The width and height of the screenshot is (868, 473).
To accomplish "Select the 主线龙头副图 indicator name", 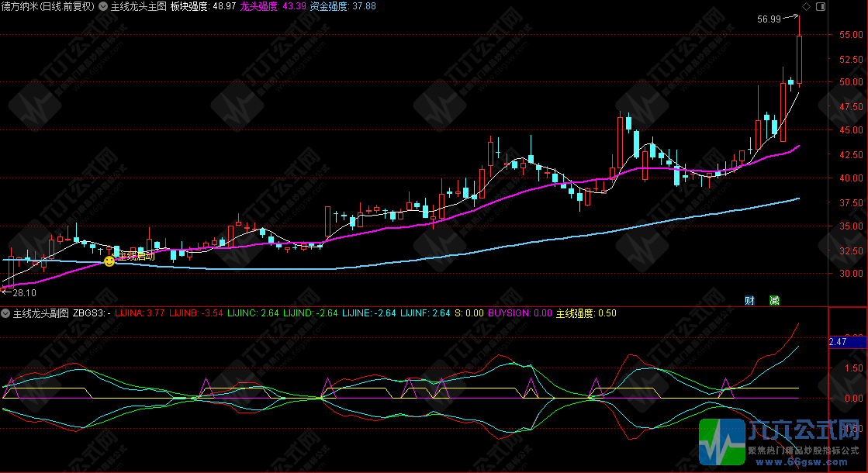I will 41,313.
